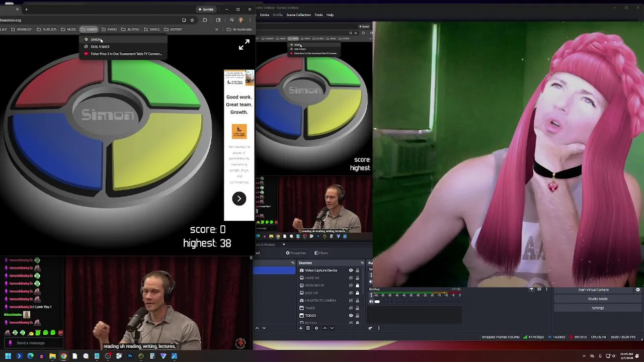Screen dimensions: 644x362
Task: Add a new source with plus icon
Action: pos(301,328)
